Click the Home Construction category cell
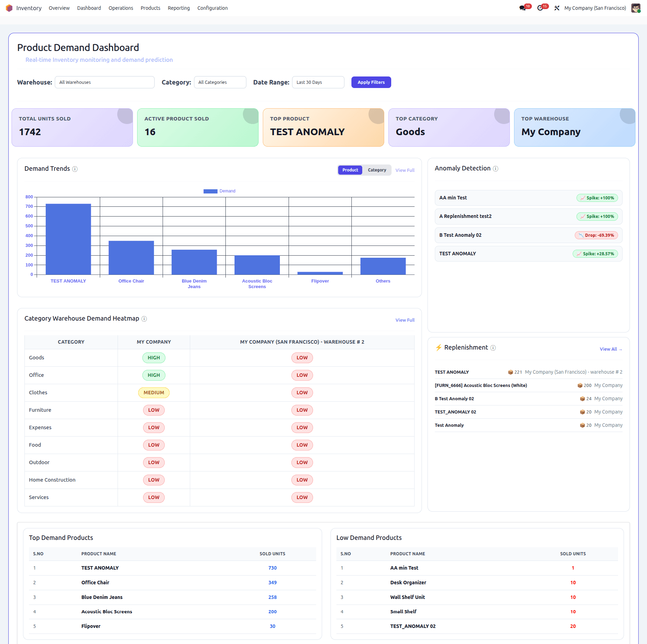This screenshot has width=647, height=644. [x=71, y=480]
